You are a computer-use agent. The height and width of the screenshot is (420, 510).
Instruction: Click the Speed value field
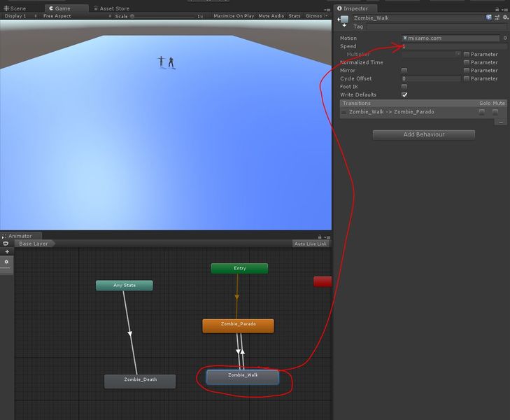454,46
